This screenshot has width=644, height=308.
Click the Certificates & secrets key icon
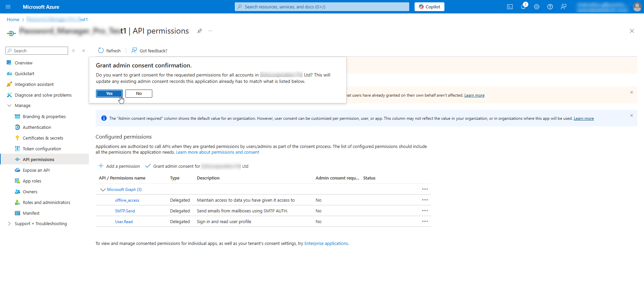point(17,138)
